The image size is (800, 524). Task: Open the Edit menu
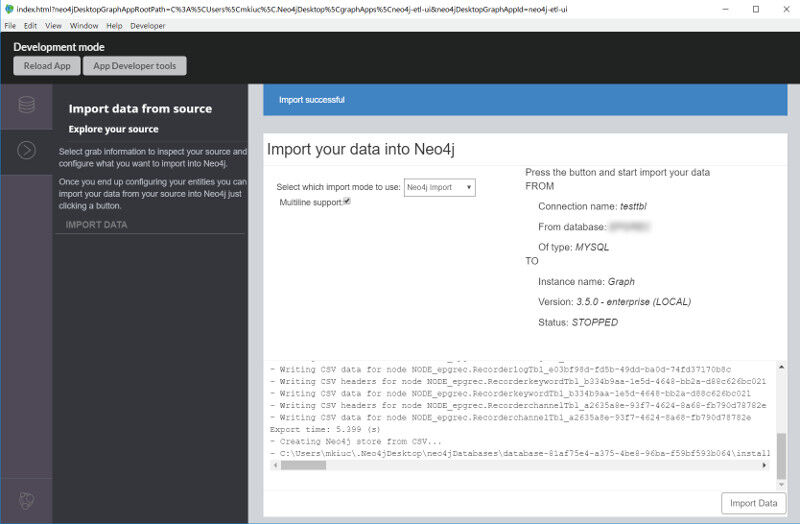(x=30, y=26)
